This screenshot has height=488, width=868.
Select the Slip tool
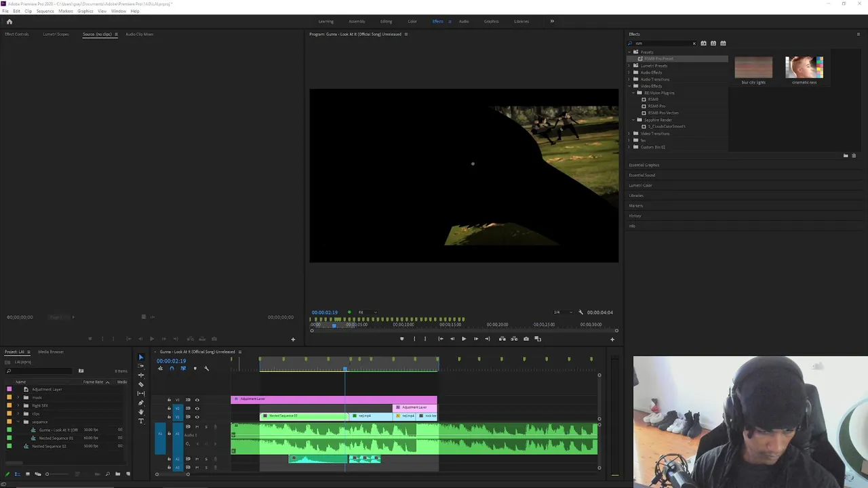click(141, 393)
